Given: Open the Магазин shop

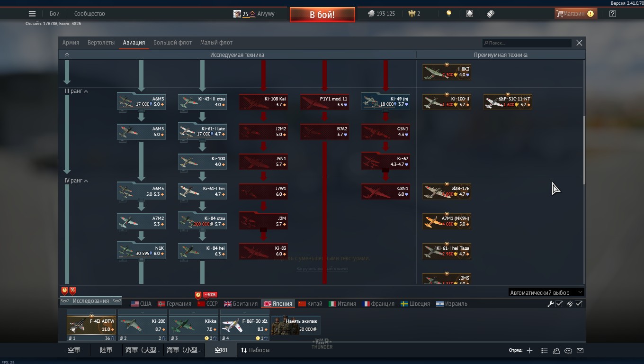Looking at the screenshot, I should tap(575, 14).
